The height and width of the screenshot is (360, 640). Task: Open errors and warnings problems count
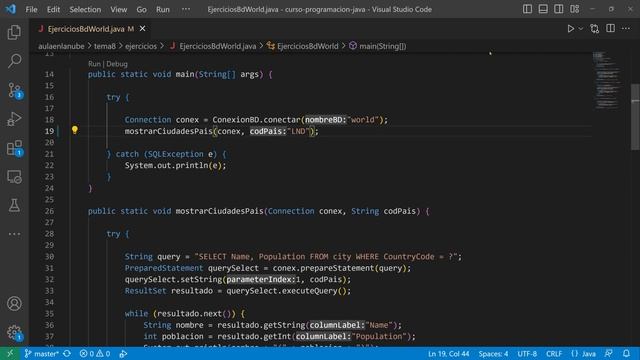point(94,353)
